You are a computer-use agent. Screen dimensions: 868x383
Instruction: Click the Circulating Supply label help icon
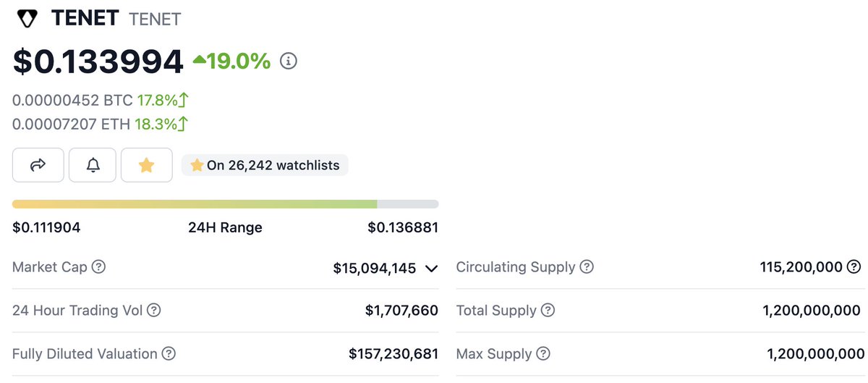587,267
